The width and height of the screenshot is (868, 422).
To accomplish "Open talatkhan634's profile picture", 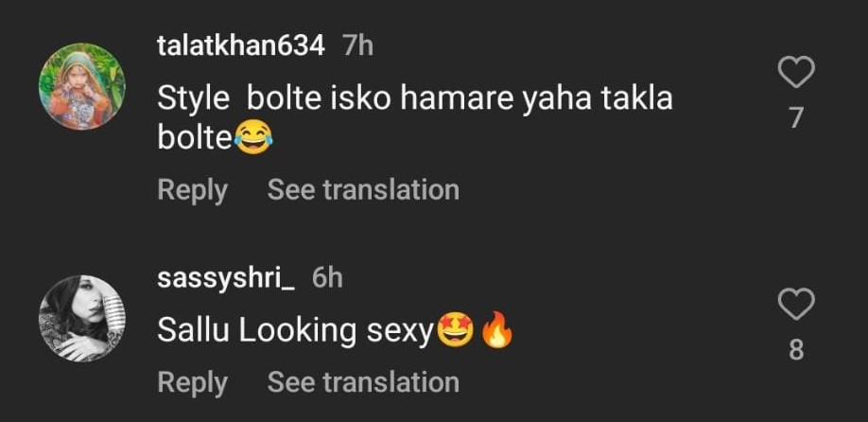I will tap(81, 86).
